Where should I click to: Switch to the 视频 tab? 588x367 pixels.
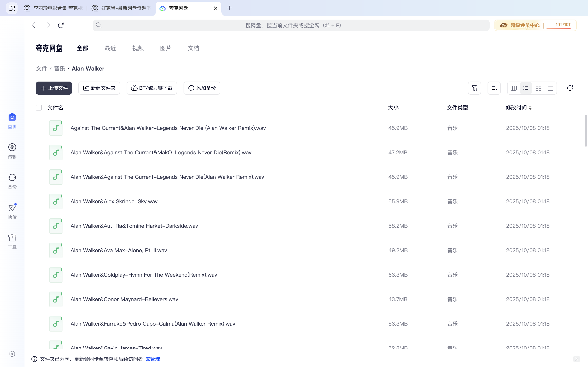tap(138, 48)
